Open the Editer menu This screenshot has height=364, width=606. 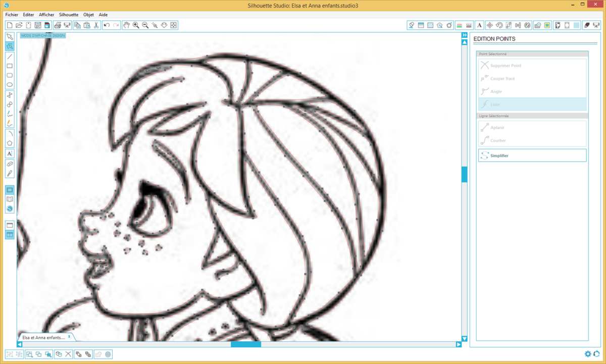tap(28, 15)
